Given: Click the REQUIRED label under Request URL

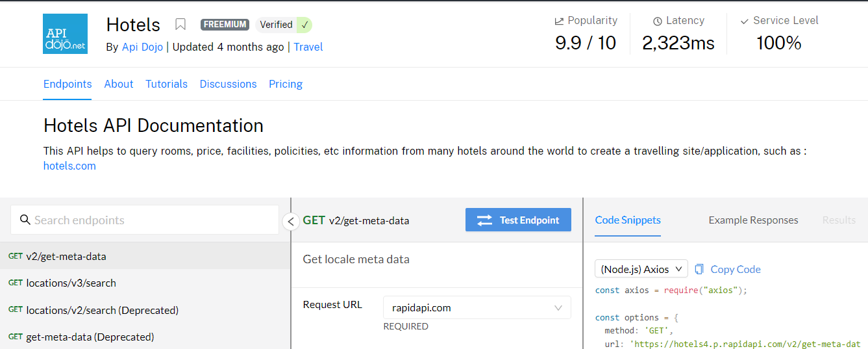Looking at the screenshot, I should [406, 326].
